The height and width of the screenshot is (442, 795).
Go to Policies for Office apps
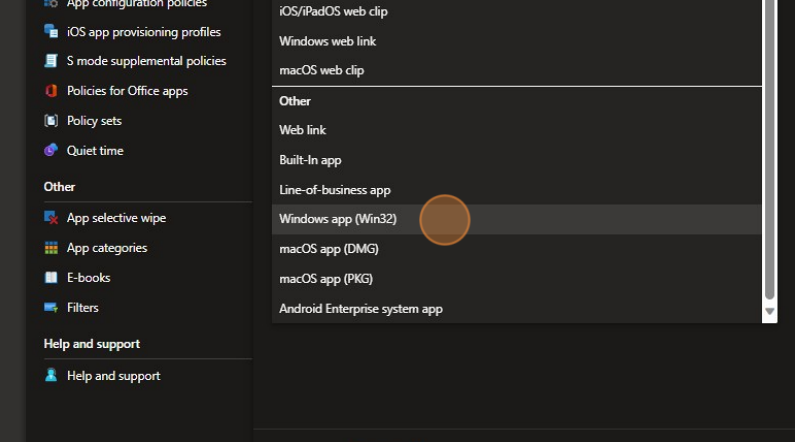click(x=127, y=91)
